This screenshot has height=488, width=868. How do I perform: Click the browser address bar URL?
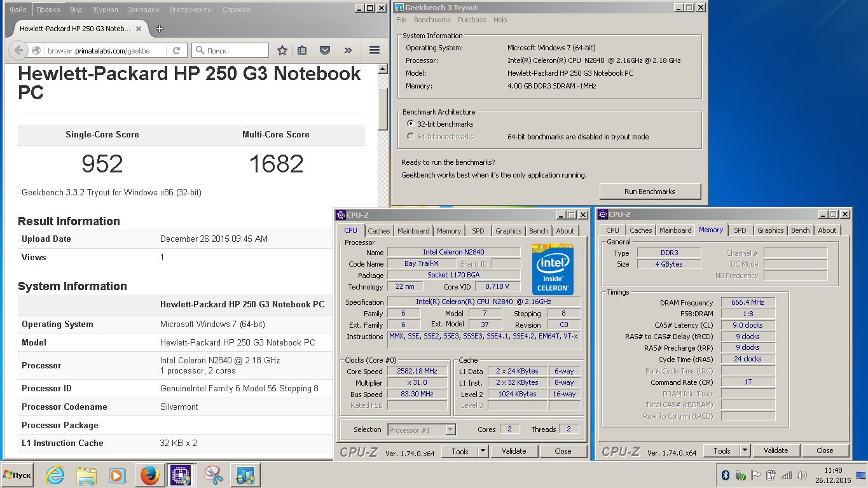coord(99,50)
